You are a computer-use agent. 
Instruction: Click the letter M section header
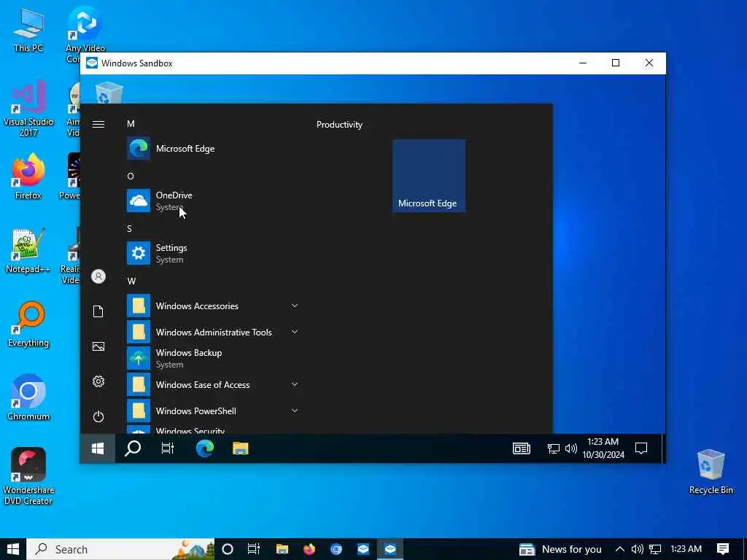click(131, 124)
